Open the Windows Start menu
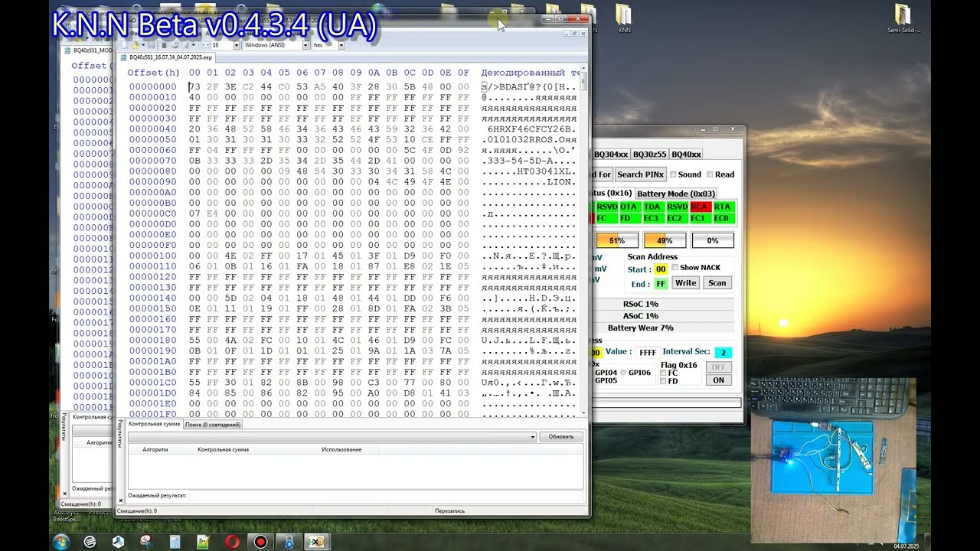This screenshot has height=551, width=980. click(61, 542)
